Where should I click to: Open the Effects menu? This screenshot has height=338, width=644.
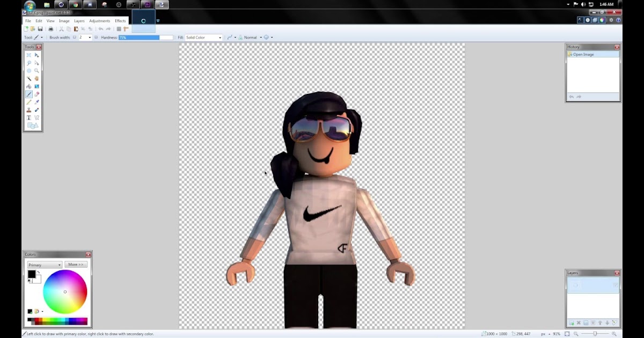pyautogui.click(x=120, y=21)
